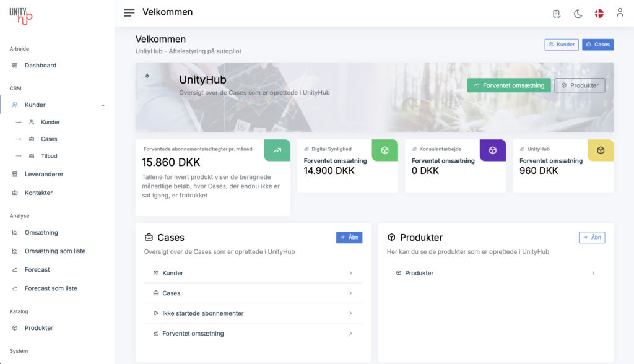Go to Cases sub-item under Kunder
The width and height of the screenshot is (634, 364).
coord(49,139)
